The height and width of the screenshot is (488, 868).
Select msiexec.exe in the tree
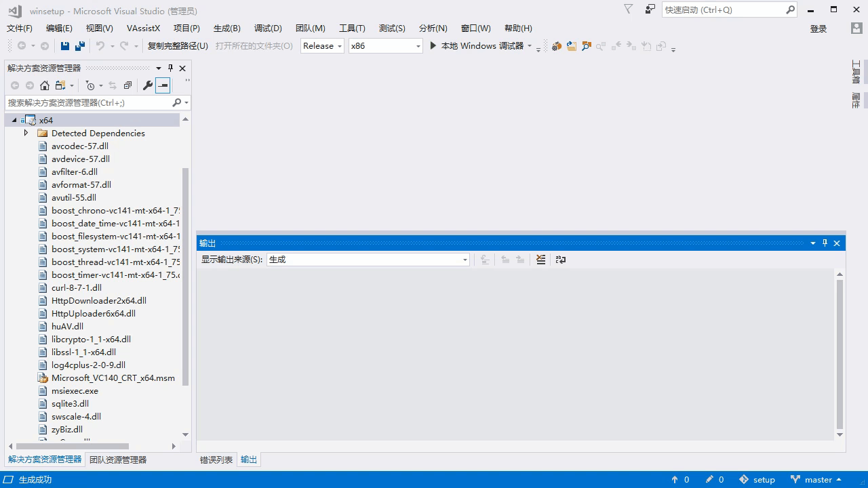75,391
